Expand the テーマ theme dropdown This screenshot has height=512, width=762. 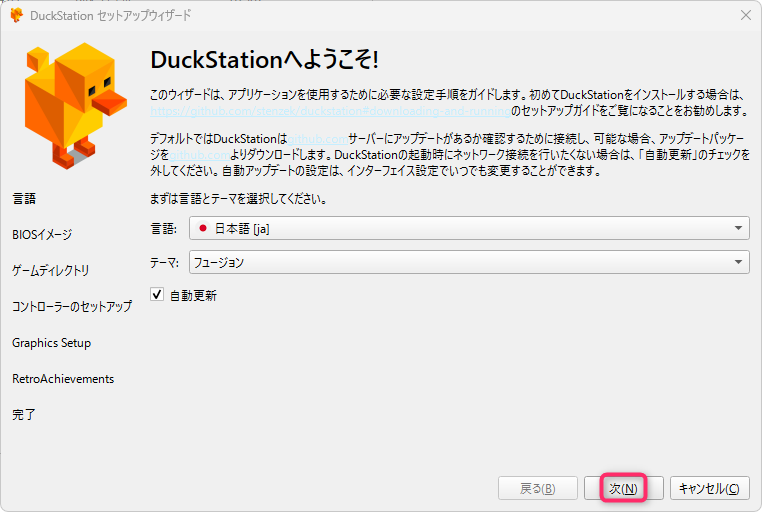[468, 262]
